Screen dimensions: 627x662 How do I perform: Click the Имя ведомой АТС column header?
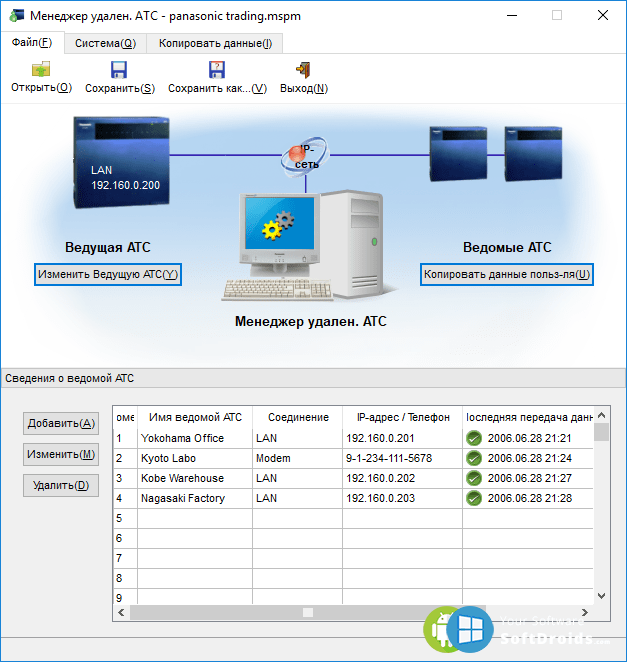195,418
